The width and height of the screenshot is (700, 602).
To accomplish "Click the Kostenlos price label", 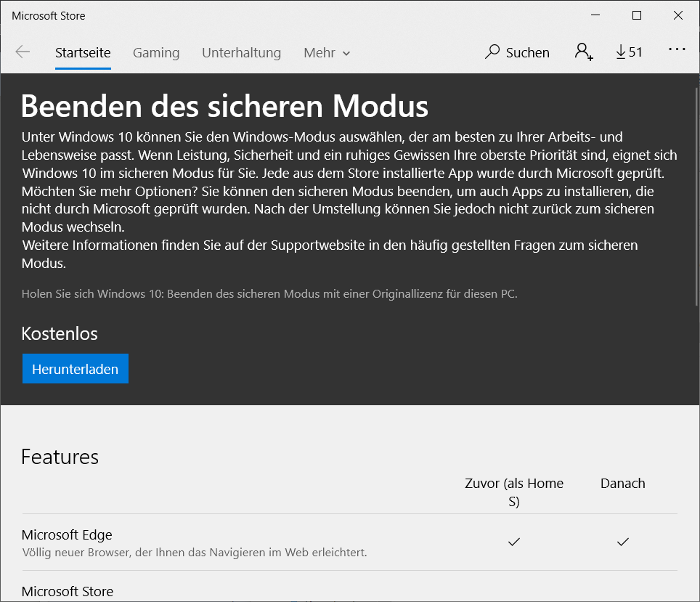I will [x=60, y=333].
